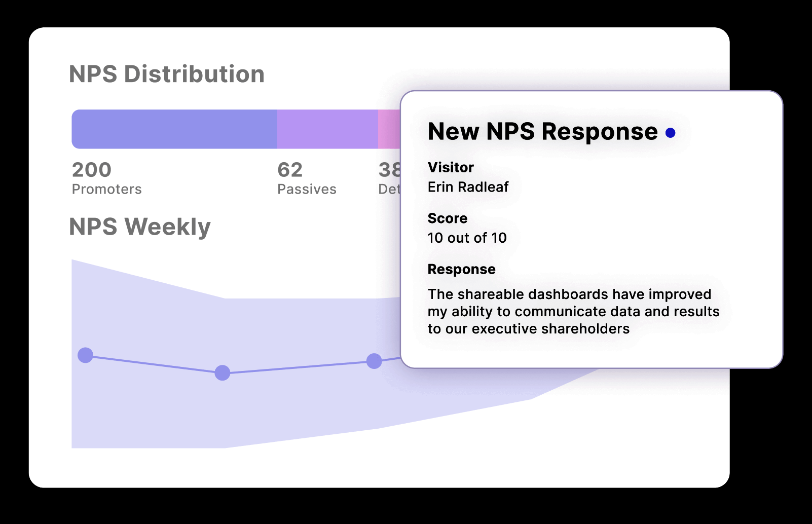Click the 200 promoters count
812x524 pixels.
coord(92,170)
